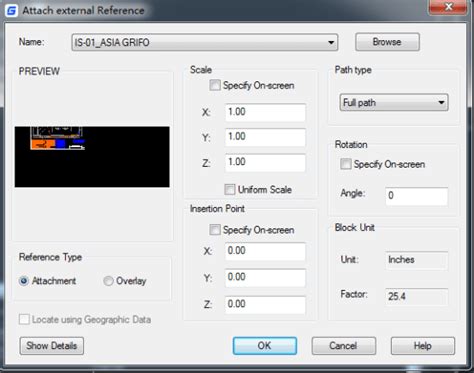Click the Scale Y input field
The height and width of the screenshot is (373, 474).
tap(265, 137)
